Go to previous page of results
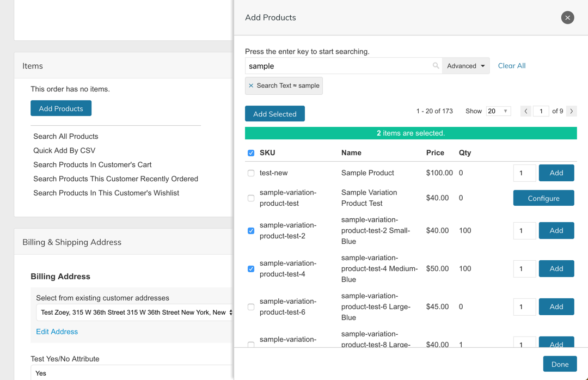 (x=525, y=111)
